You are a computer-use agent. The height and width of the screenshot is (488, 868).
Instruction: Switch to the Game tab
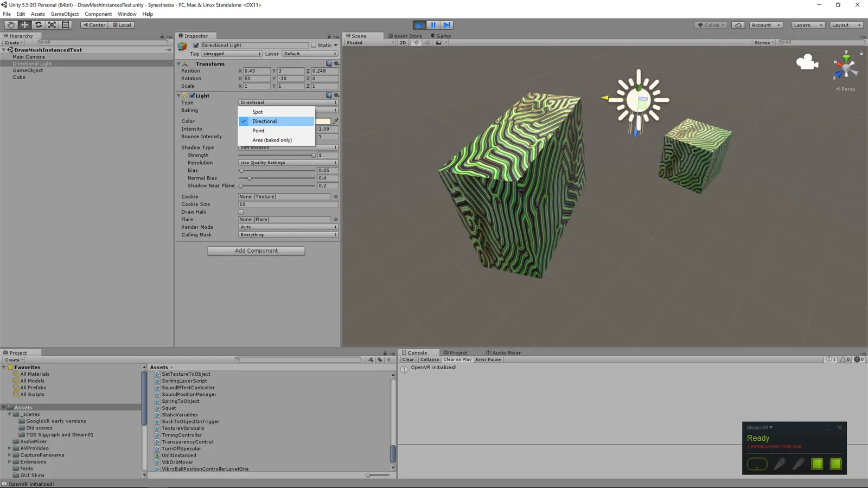[x=441, y=36]
